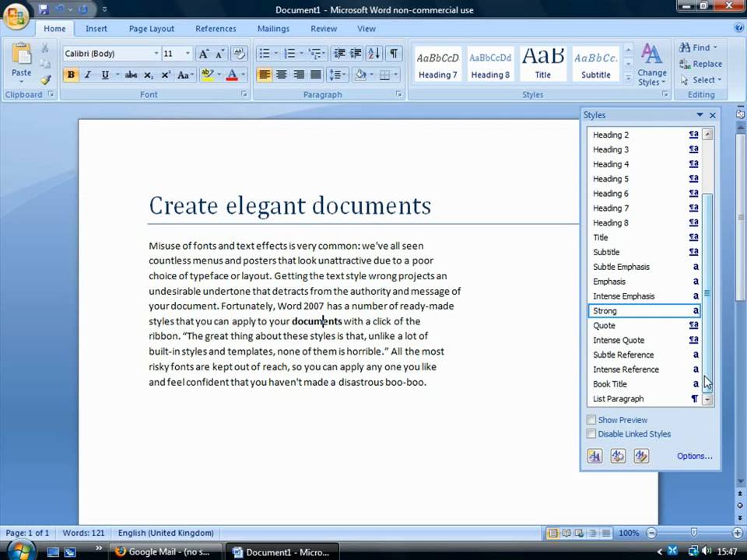The image size is (747, 560).
Task: Switch to the Page Layout tab
Action: [x=151, y=29]
